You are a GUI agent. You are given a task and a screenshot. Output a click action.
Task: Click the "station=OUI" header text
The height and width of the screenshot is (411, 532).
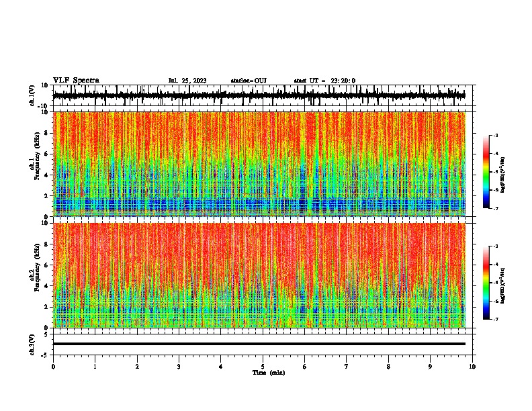(249, 81)
